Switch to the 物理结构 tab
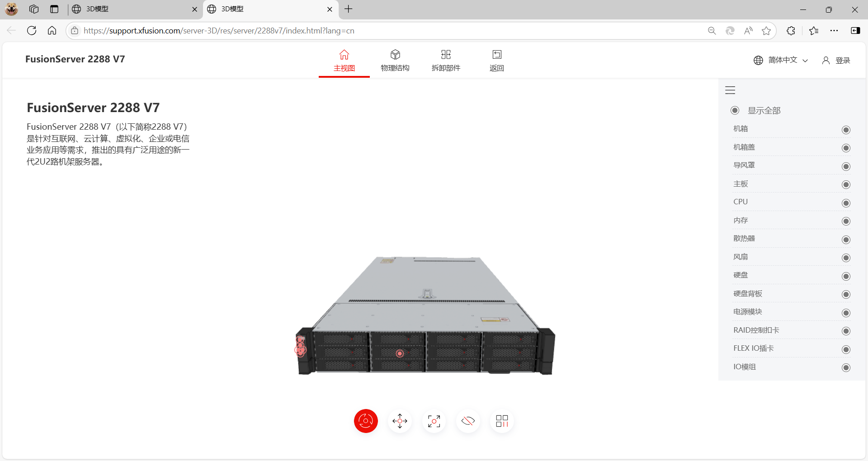Image resolution: width=868 pixels, height=461 pixels. (x=395, y=61)
